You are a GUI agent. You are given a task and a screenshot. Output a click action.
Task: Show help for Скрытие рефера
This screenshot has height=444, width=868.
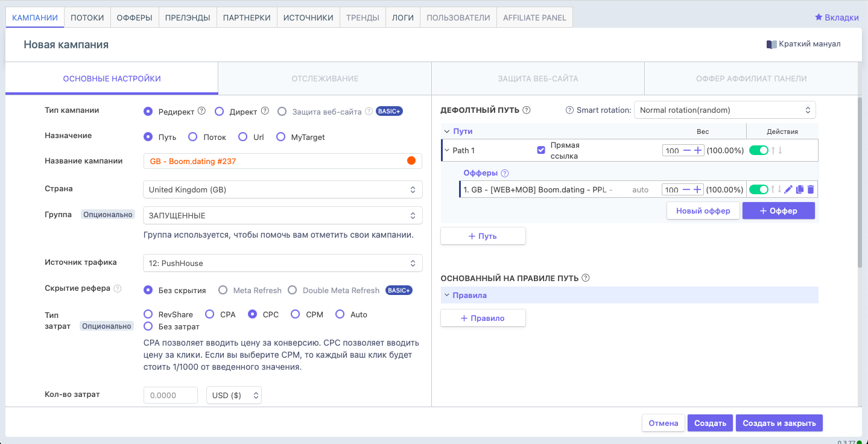click(x=118, y=288)
